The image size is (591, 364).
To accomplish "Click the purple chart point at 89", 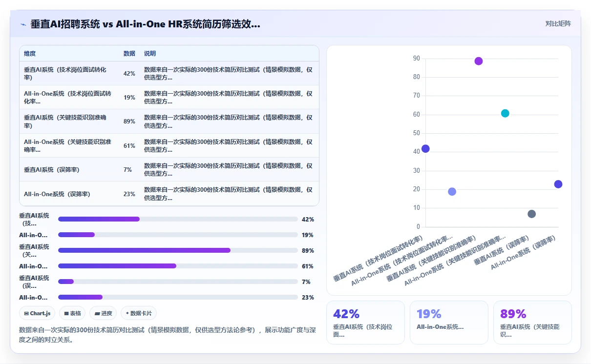I will (479, 61).
